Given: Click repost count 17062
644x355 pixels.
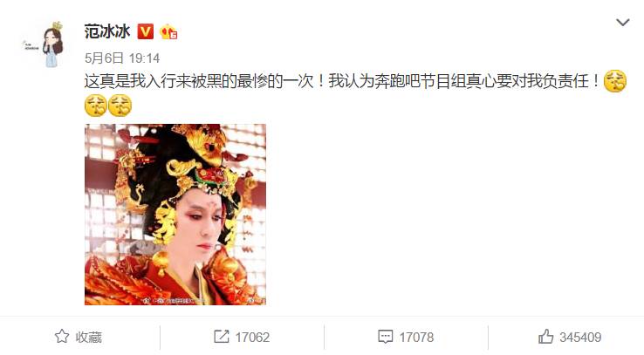Looking at the screenshot, I should (x=252, y=338).
